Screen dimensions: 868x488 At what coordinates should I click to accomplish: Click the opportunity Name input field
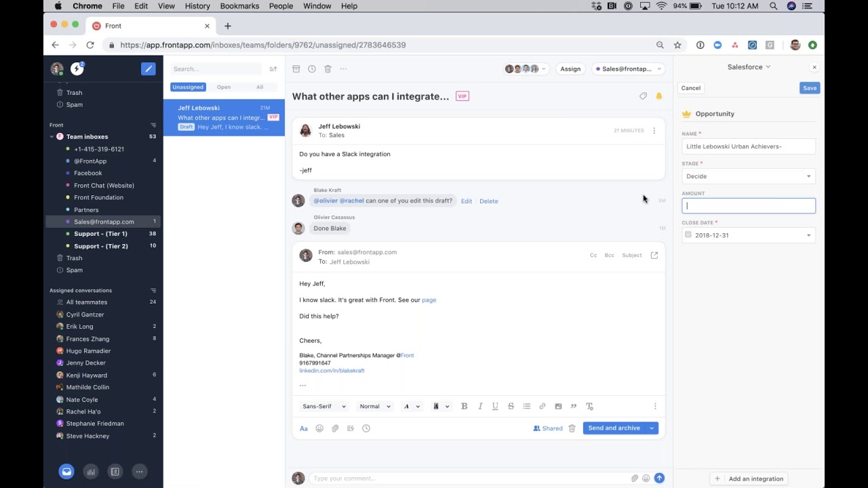(x=749, y=146)
